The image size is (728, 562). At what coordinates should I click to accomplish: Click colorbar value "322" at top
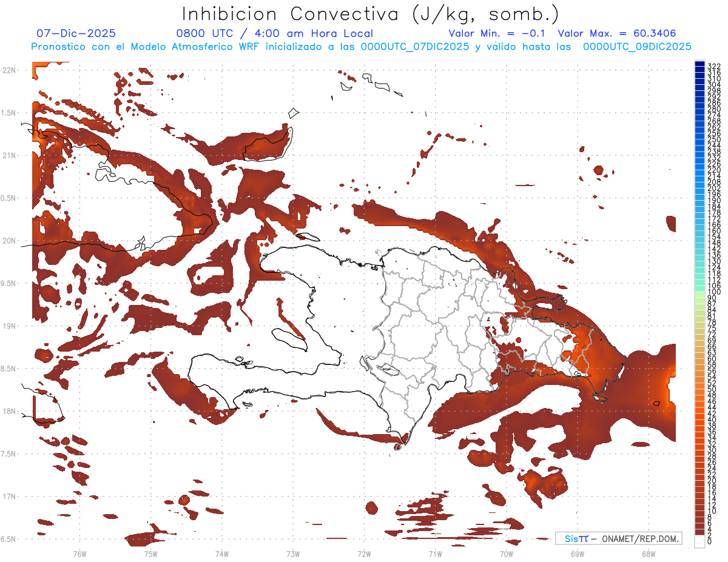(714, 65)
